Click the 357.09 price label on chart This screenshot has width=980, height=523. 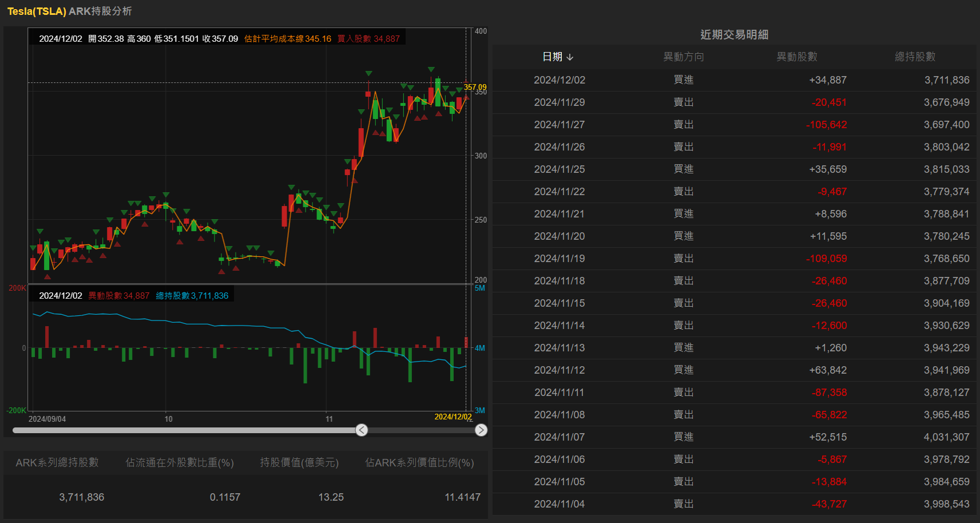pos(475,88)
